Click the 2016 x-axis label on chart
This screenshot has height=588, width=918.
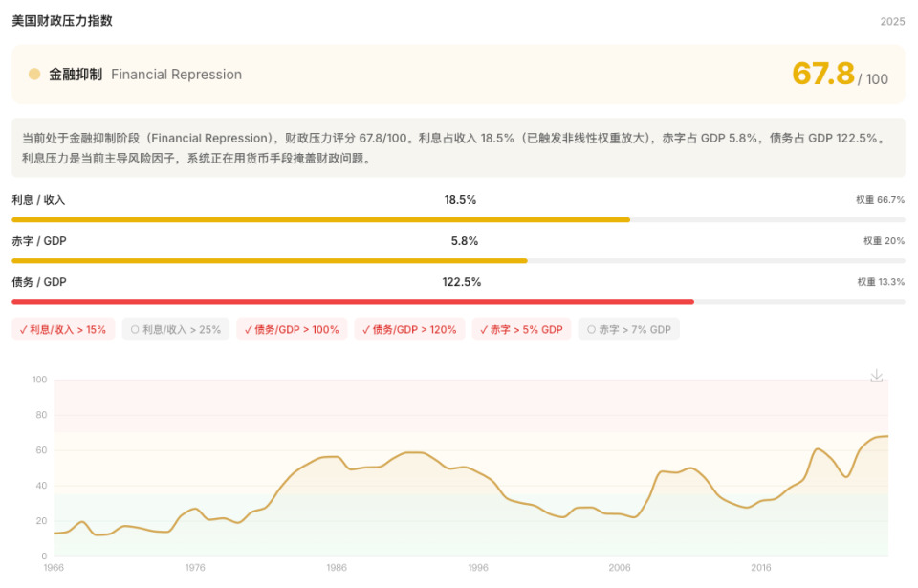coord(761,568)
